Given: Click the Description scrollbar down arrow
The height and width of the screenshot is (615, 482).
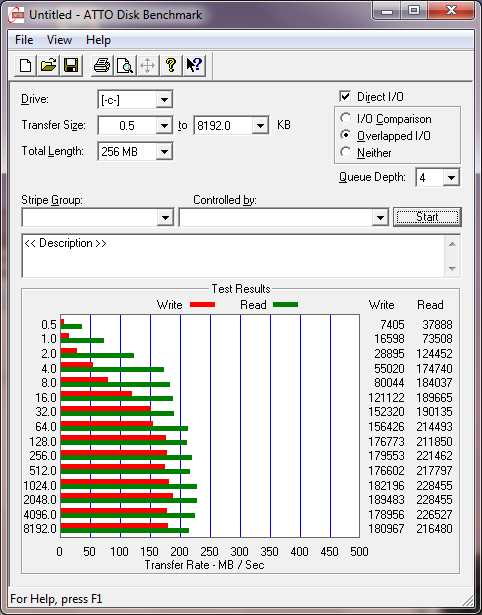Looking at the screenshot, I should [x=452, y=269].
